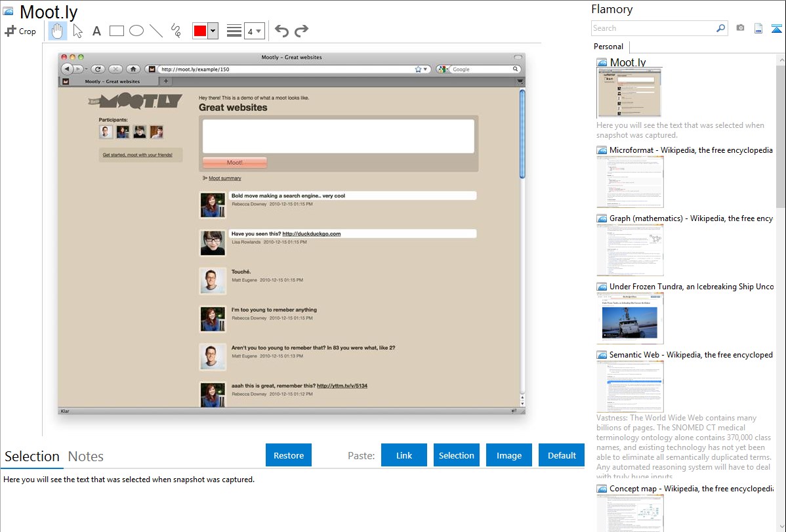The width and height of the screenshot is (786, 532).
Task: Open the line width 4 dropdown
Action: (x=254, y=31)
